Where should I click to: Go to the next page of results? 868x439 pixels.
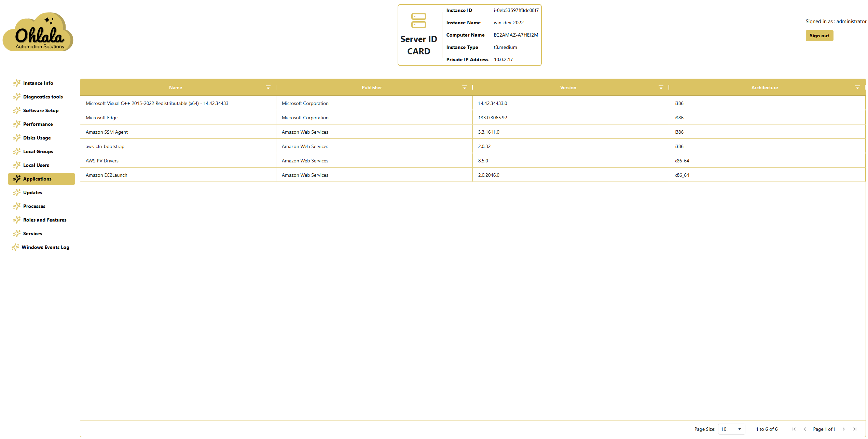(x=844, y=429)
